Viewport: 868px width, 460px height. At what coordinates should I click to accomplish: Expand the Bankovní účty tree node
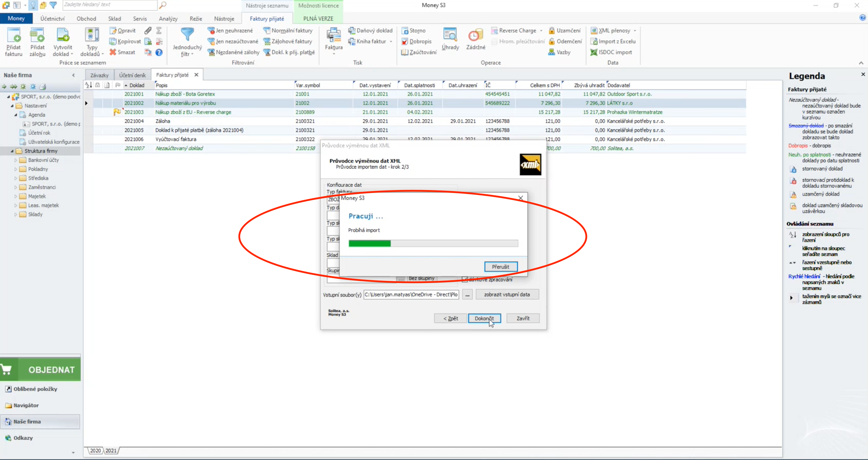click(x=16, y=160)
